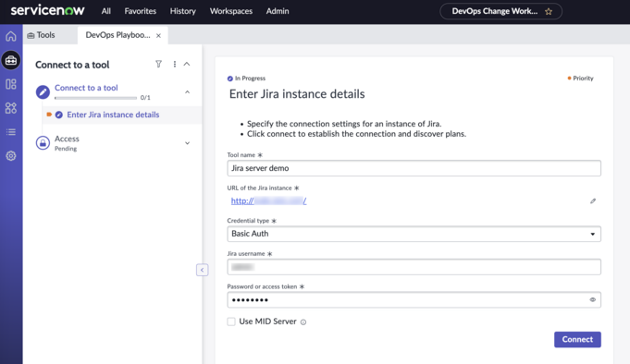Click the Access lock icon
The width and height of the screenshot is (630, 364).
[x=43, y=143]
